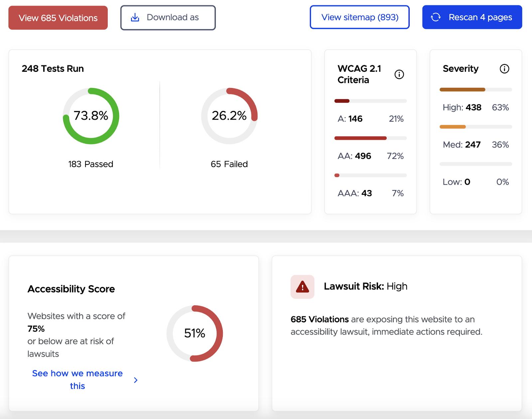Click the High severity progress bar
The height and width of the screenshot is (419, 532).
(475, 89)
